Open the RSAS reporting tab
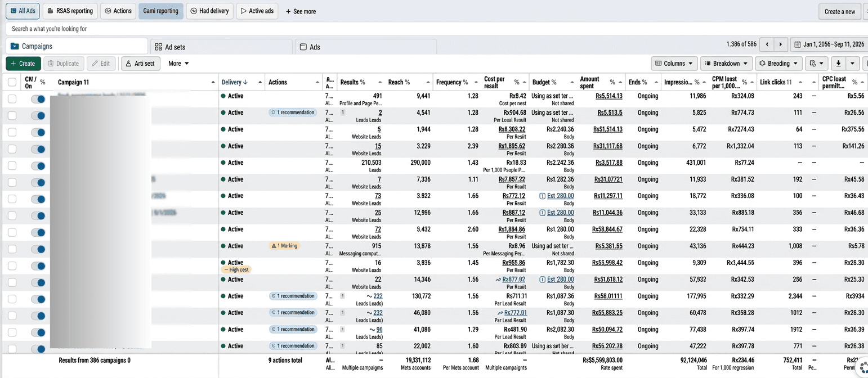Viewport: 868px width, 378px height. (70, 11)
